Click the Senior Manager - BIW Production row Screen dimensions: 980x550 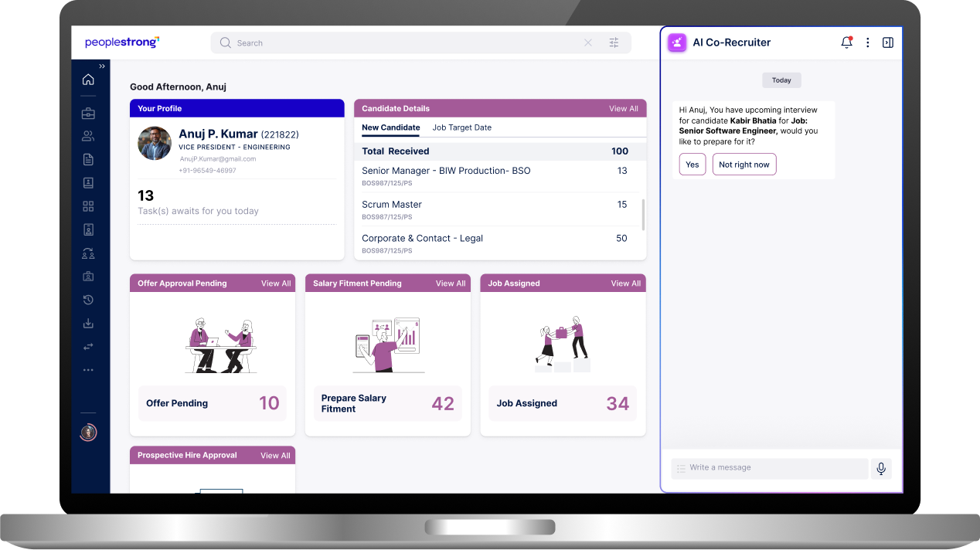(x=500, y=176)
